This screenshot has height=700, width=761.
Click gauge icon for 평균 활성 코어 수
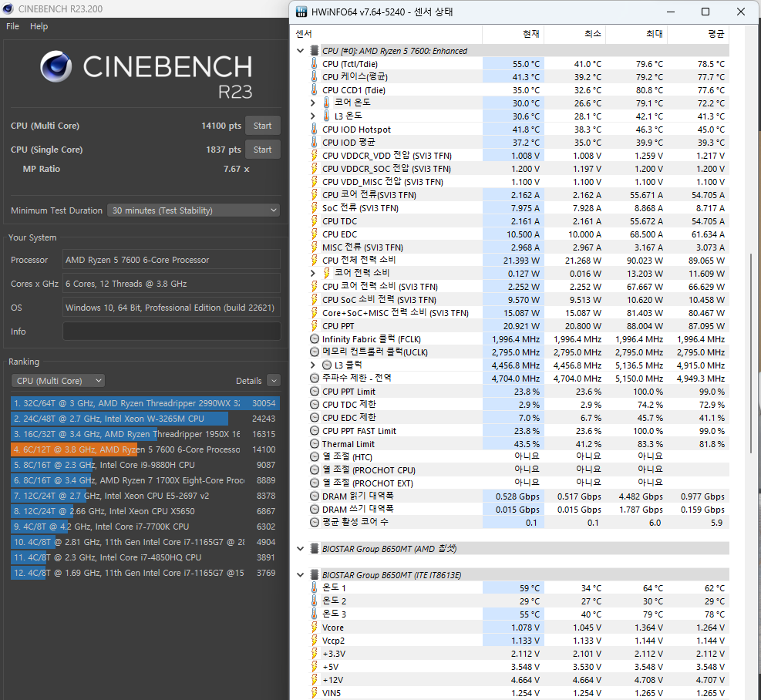click(314, 523)
